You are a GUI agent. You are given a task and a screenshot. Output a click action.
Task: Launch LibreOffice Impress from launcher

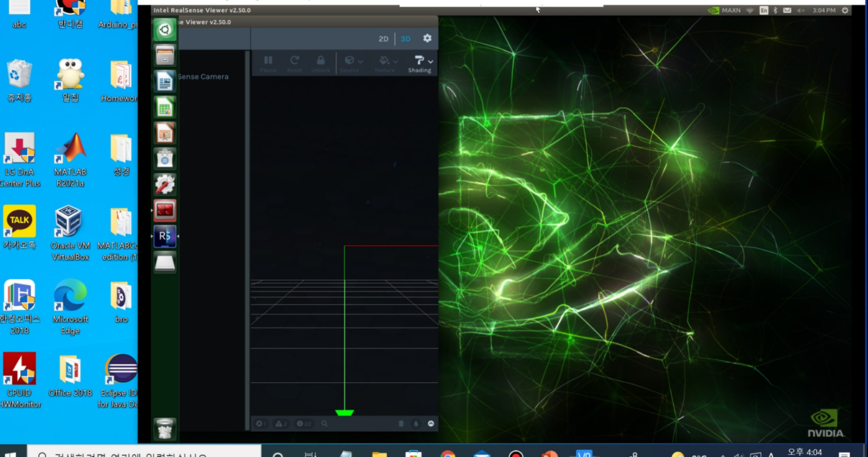[165, 133]
